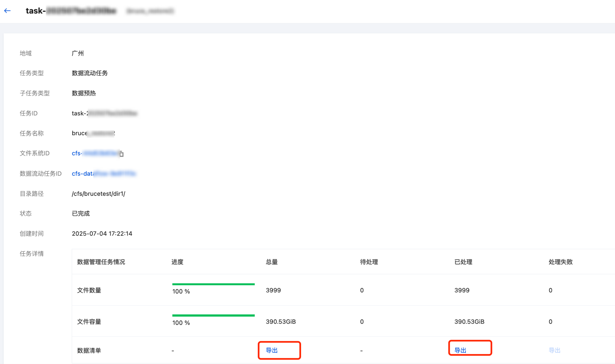This screenshot has height=364, width=615.
Task: Click the 进度 column header
Action: tap(177, 262)
